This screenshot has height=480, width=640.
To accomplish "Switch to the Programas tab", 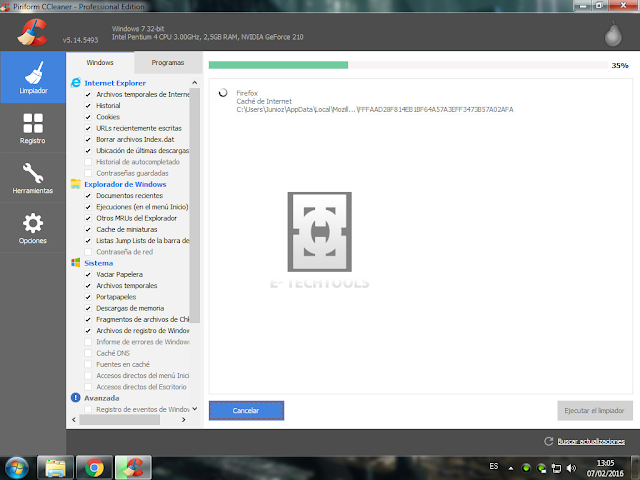I will click(168, 62).
